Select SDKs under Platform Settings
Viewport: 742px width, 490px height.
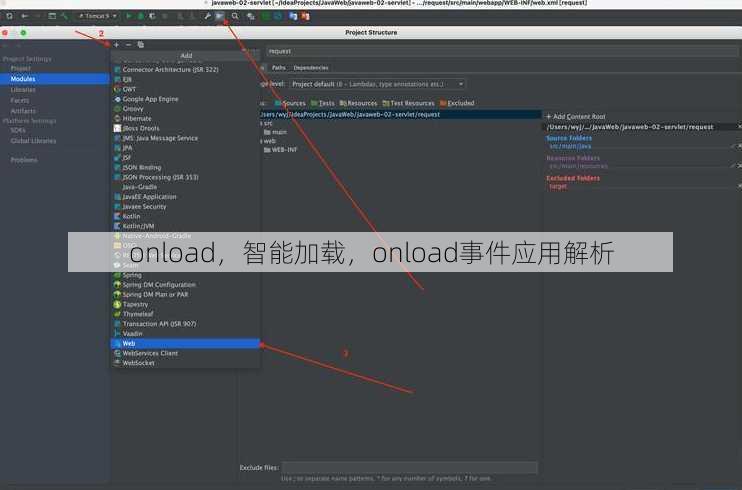coord(18,130)
